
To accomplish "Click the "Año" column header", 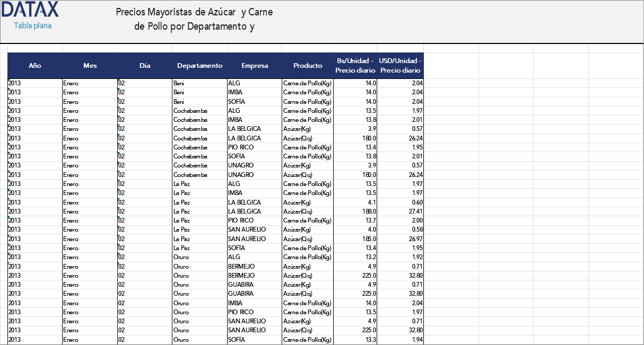I will [34, 65].
